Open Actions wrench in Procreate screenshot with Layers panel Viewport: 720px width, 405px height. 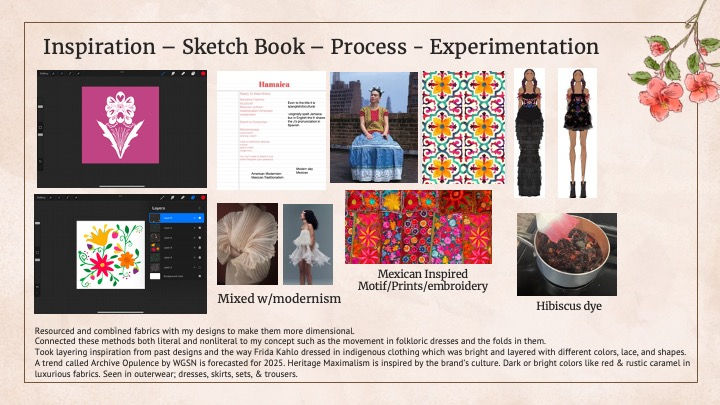(51, 197)
